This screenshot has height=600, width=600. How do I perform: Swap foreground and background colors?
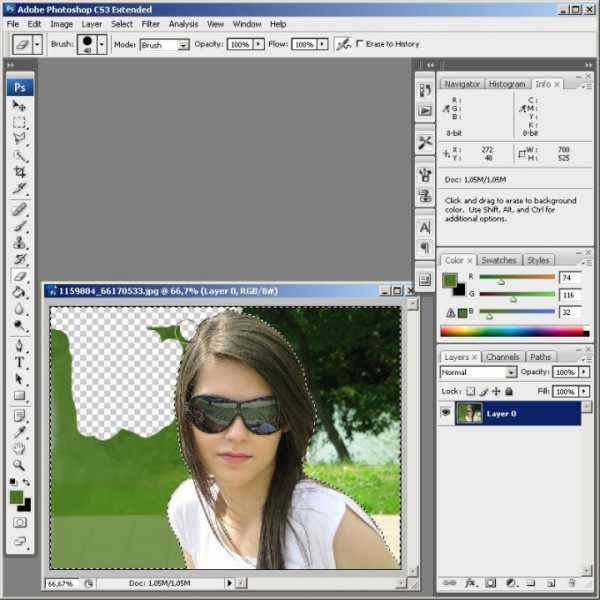(26, 482)
